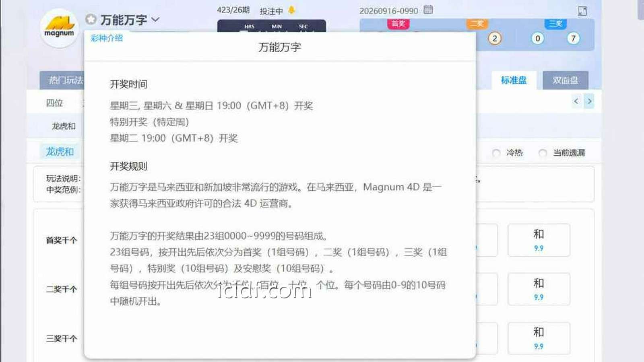This screenshot has width=644, height=362.
Task: Switch to the 双面盘 tab
Action: click(x=565, y=80)
